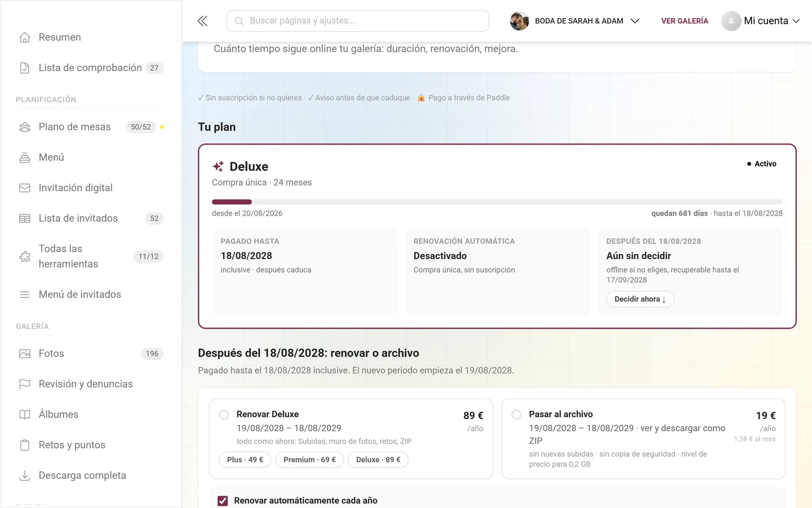The width and height of the screenshot is (812, 508).
Task: Click the Revisión y denuncias flag icon
Action: pyautogui.click(x=25, y=384)
